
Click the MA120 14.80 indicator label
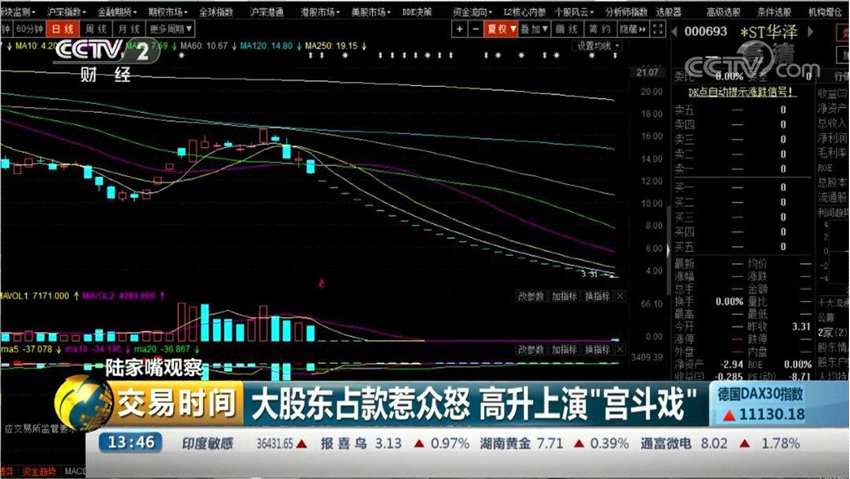266,46
